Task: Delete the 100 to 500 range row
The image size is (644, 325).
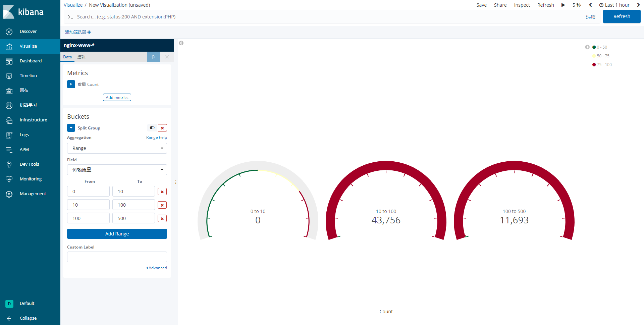Action: pyautogui.click(x=162, y=218)
